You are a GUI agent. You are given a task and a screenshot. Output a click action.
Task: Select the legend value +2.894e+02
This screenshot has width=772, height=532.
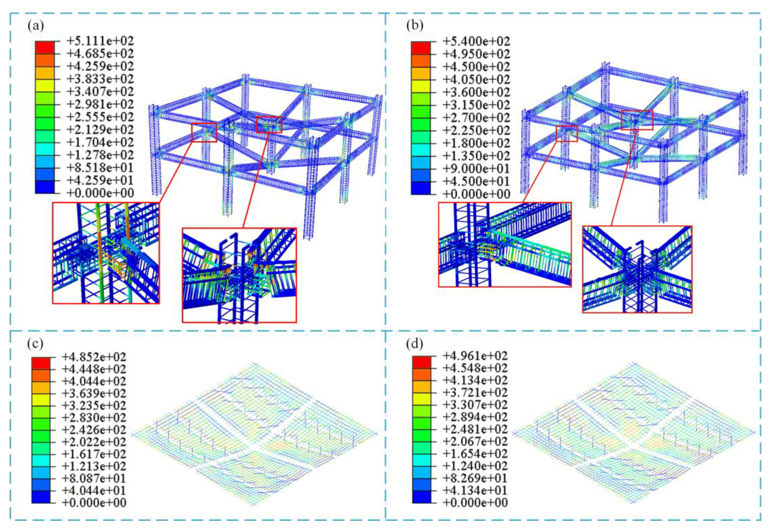475,417
